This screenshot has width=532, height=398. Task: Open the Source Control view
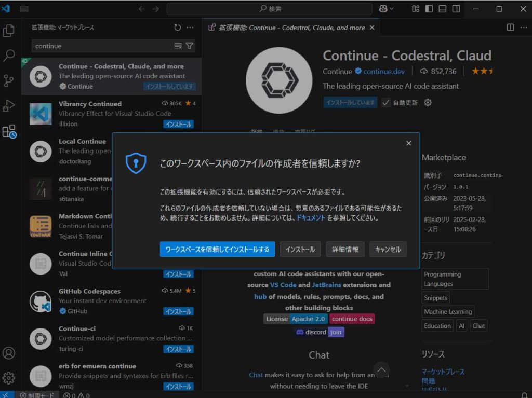tap(8, 80)
